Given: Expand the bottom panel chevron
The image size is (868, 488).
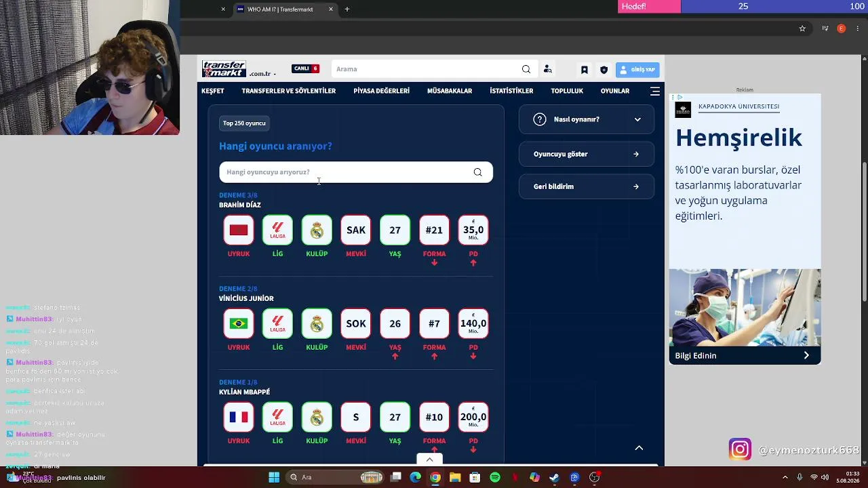Looking at the screenshot, I should tap(429, 460).
